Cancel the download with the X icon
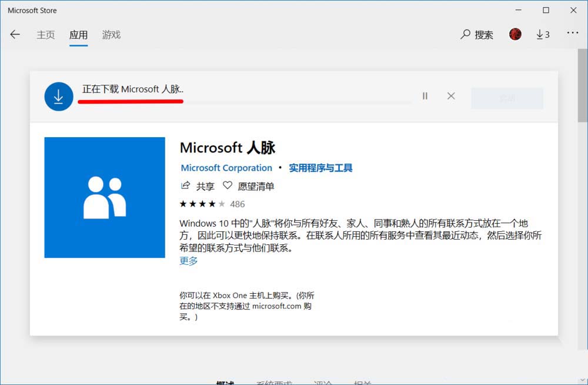 coord(451,95)
